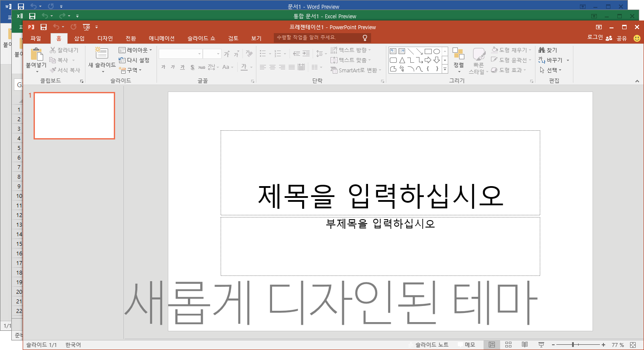Click the Format Painter (서식 복사) button
This screenshot has width=644, height=350.
pos(65,70)
